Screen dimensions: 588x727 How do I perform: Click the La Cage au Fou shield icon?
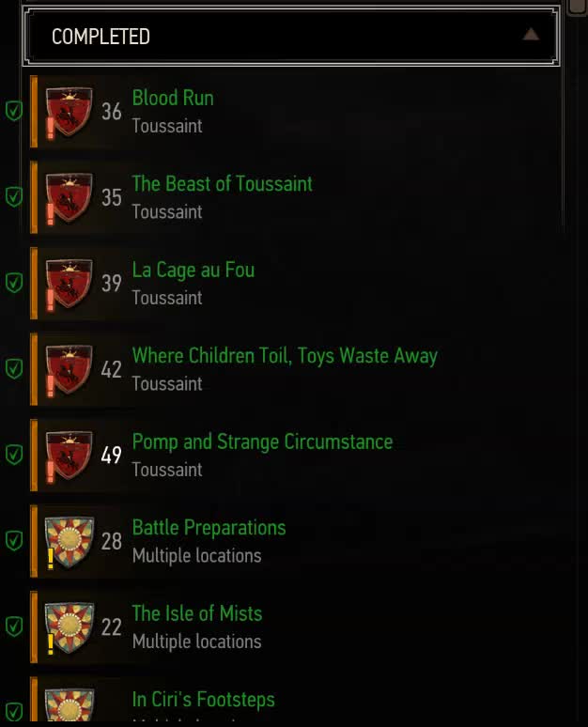(69, 284)
